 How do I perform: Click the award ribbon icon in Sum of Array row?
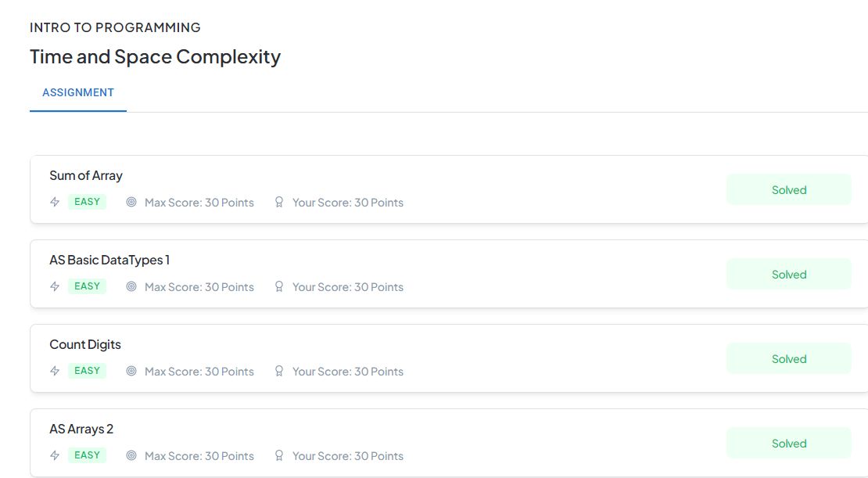click(x=279, y=202)
